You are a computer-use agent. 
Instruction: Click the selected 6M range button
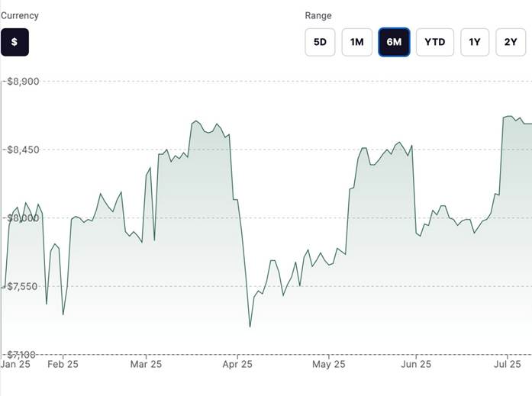point(394,42)
